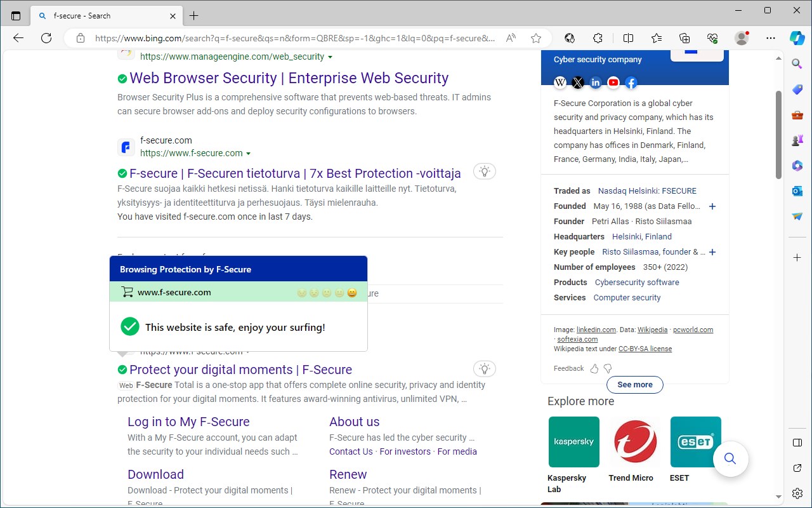The width and height of the screenshot is (812, 508).
Task: Expand Key people with the plus icon
Action: pyautogui.click(x=712, y=252)
